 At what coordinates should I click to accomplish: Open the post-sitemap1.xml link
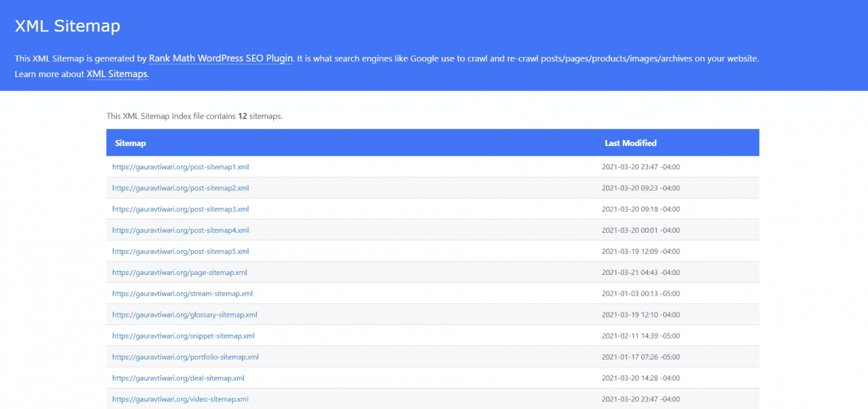180,167
